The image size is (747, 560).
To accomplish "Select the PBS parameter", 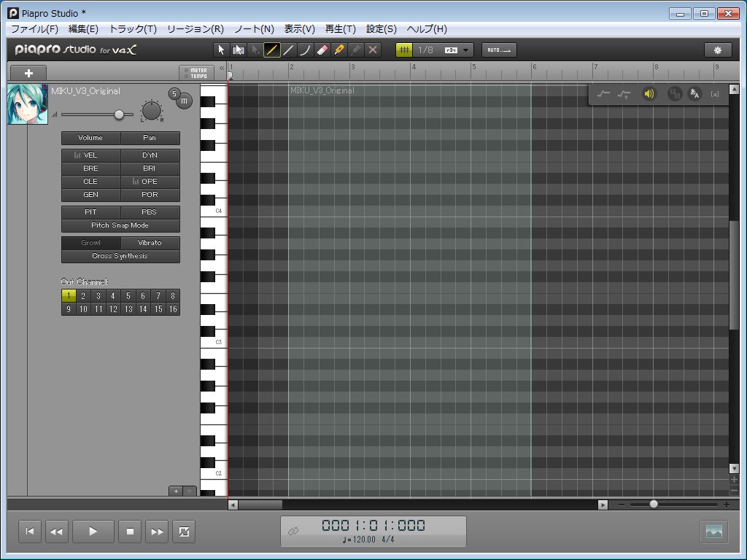I will [x=150, y=212].
